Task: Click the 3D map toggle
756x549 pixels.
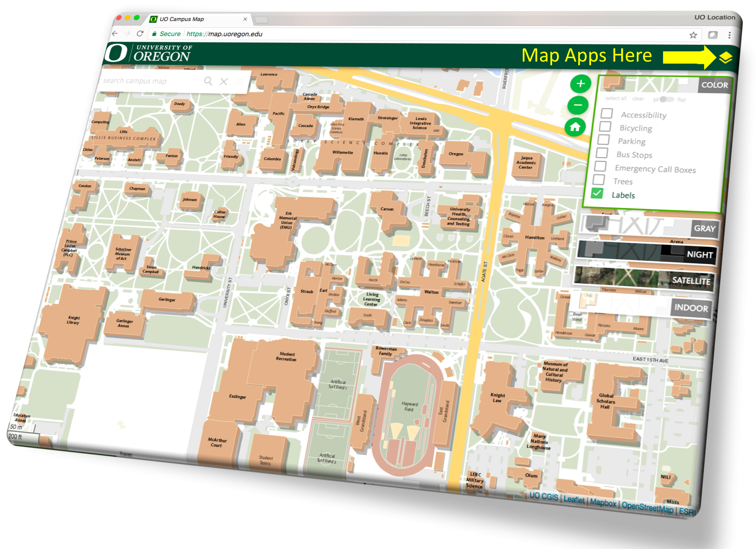Action: 666,99
